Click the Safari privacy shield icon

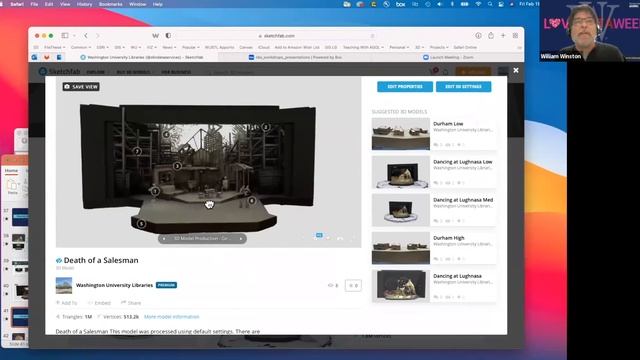pos(168,36)
